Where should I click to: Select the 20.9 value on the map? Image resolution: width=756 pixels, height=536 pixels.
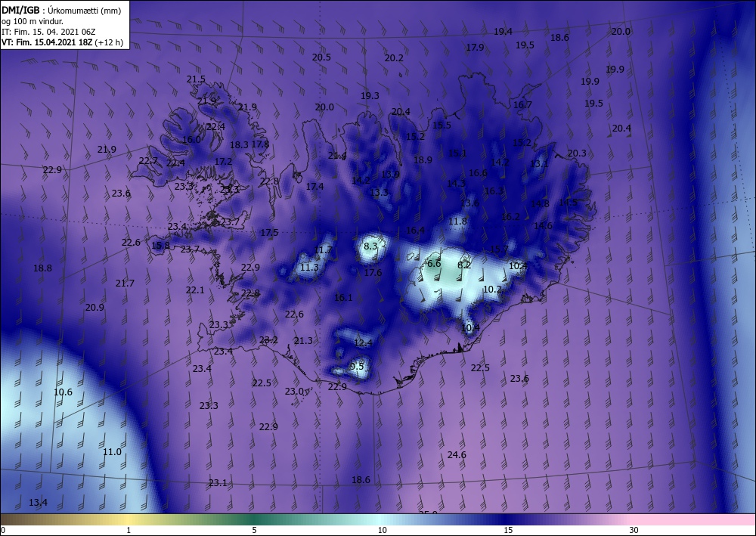click(94, 307)
